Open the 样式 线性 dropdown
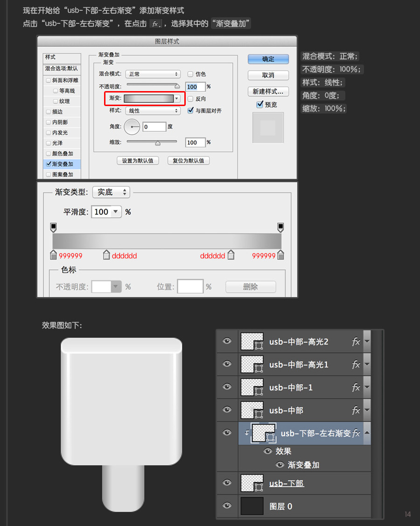This screenshot has width=420, height=526. (153, 110)
